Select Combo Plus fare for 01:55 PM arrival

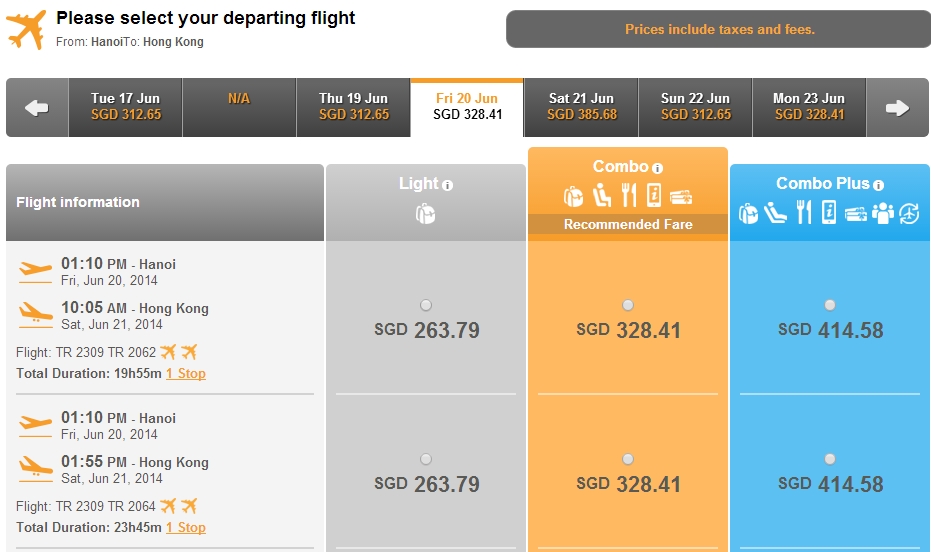tap(829, 459)
